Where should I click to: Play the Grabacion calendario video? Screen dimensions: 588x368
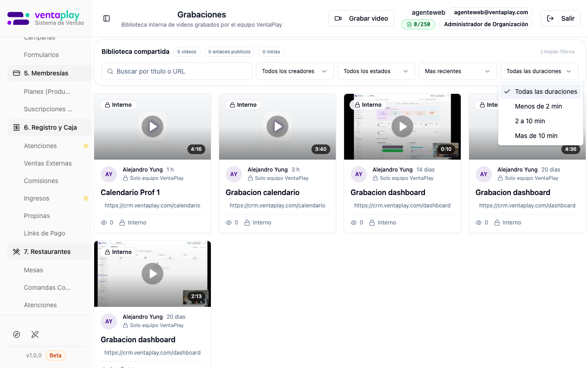pyautogui.click(x=277, y=126)
